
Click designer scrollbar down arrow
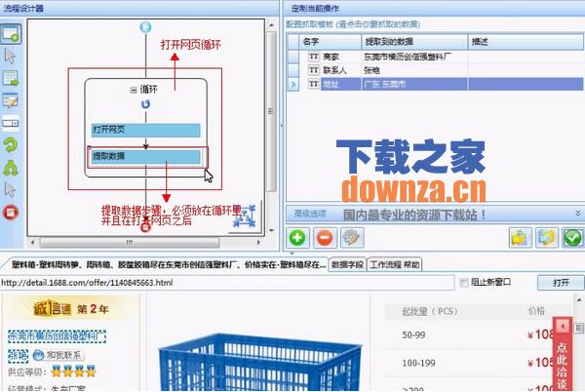coord(271,231)
